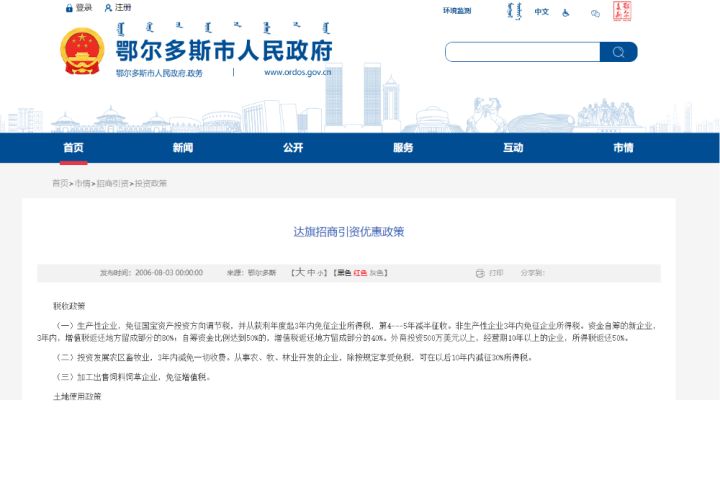Click the Mongolian script language link
Screen dimensions: 720x480
[511, 11]
